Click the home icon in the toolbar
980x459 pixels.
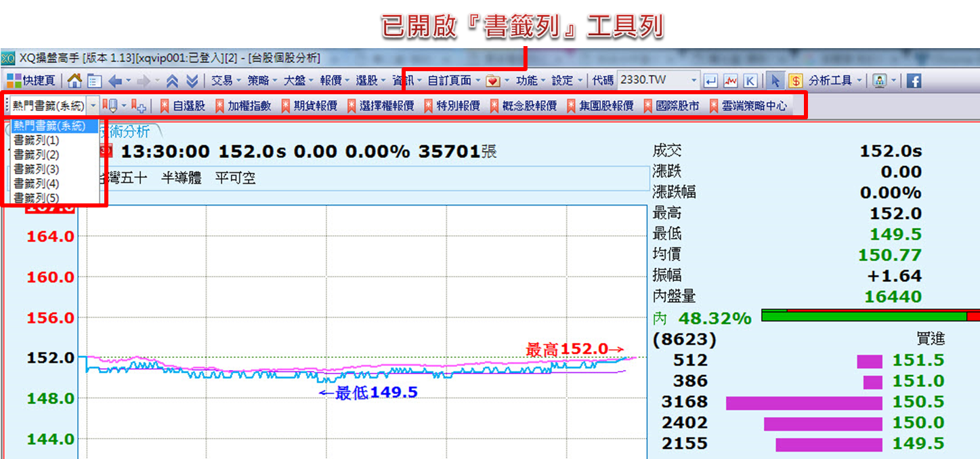[x=75, y=81]
